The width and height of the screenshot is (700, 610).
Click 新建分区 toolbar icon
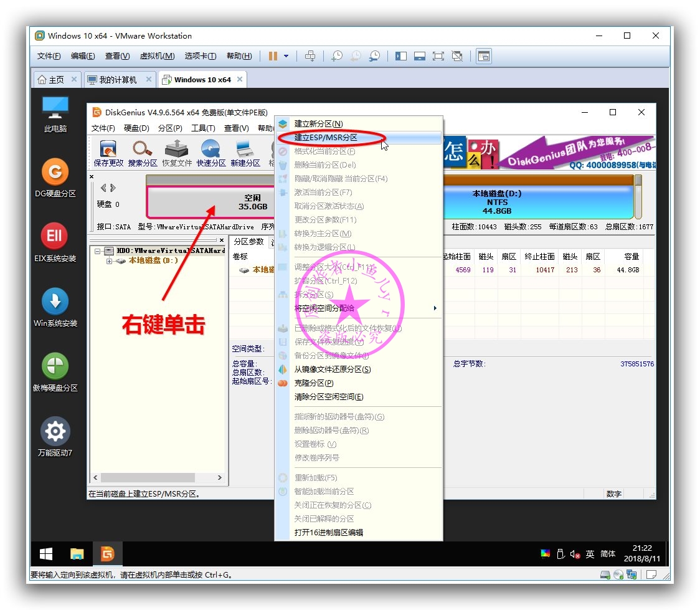coord(245,153)
